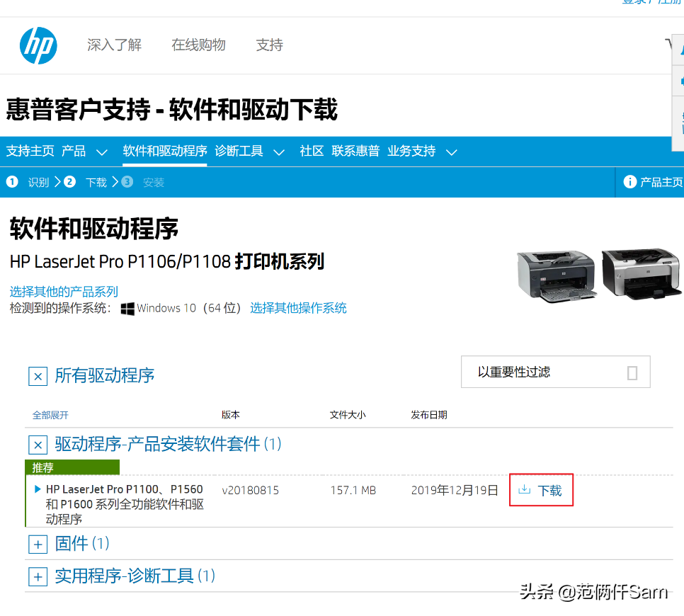Screen dimensions: 684x616
Task: Open the 支持 top menu
Action: pos(270,45)
